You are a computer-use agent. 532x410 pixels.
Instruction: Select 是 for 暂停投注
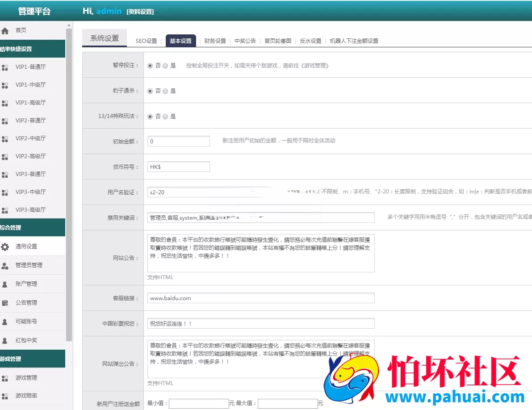tap(165, 66)
